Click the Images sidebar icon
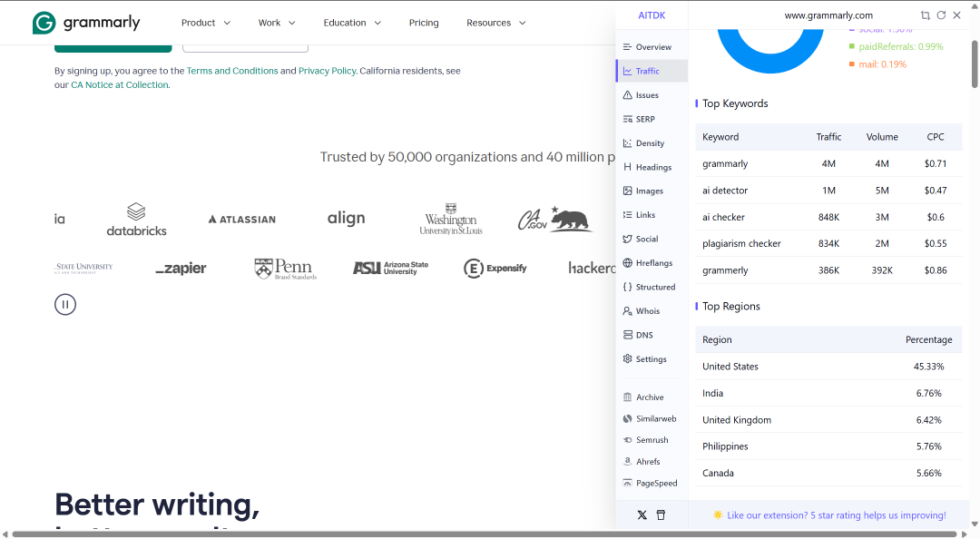The image size is (980, 539). coord(628,191)
